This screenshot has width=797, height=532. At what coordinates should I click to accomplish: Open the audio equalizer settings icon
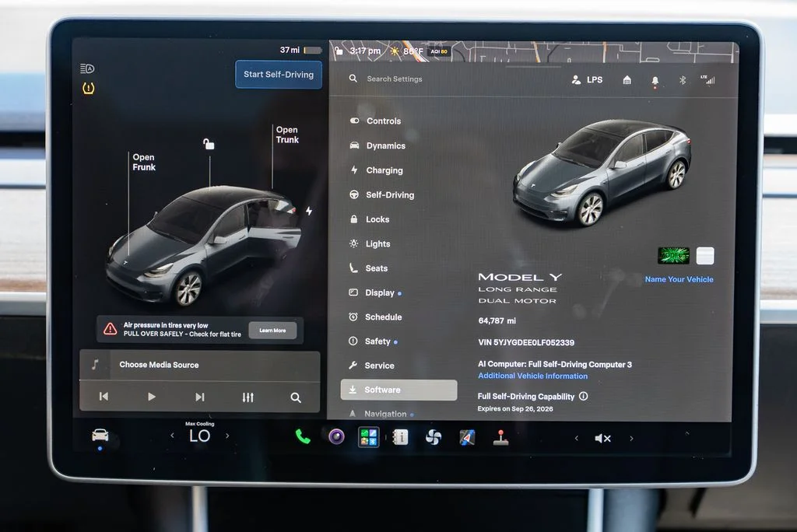(248, 397)
